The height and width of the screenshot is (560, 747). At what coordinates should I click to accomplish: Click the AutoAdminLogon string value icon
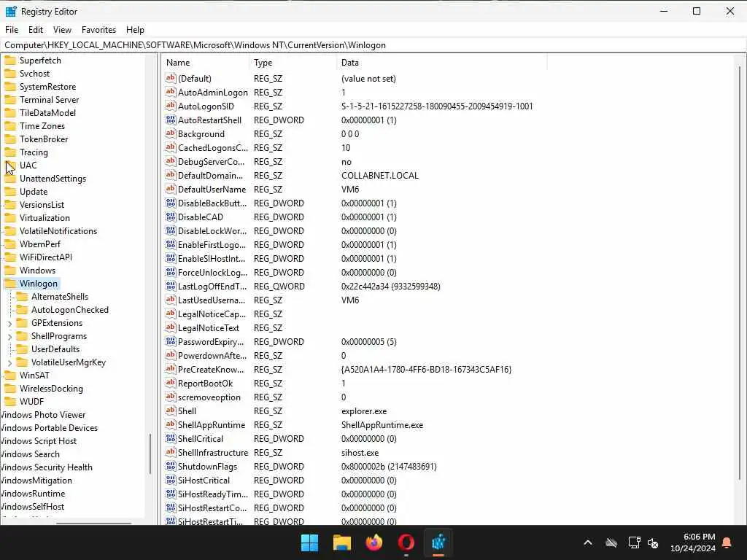pos(171,92)
